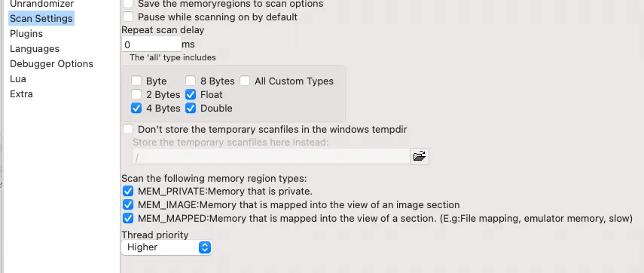644x273 pixels.
Task: Uncheck MEM_MAPPED memory region option
Action: tap(128, 218)
